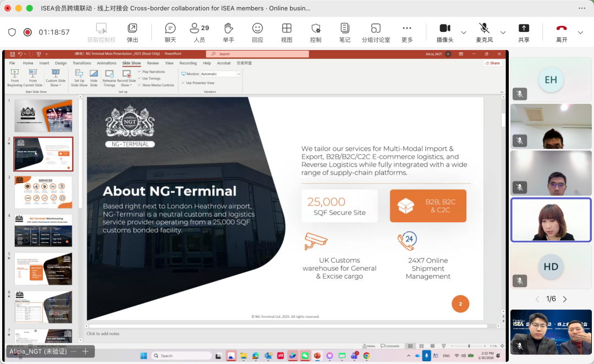Expand the leave meeting options arrow
This screenshot has width=594, height=364.
[x=580, y=32]
